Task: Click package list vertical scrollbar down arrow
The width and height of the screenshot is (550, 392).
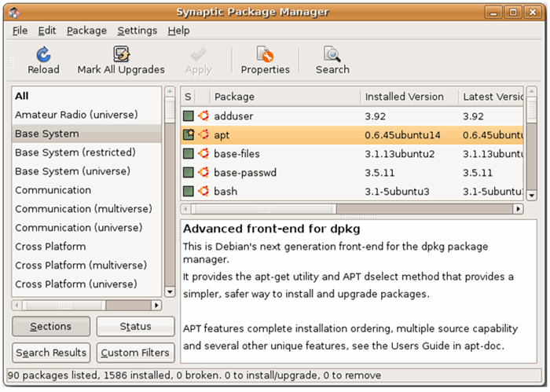Action: 532,196
